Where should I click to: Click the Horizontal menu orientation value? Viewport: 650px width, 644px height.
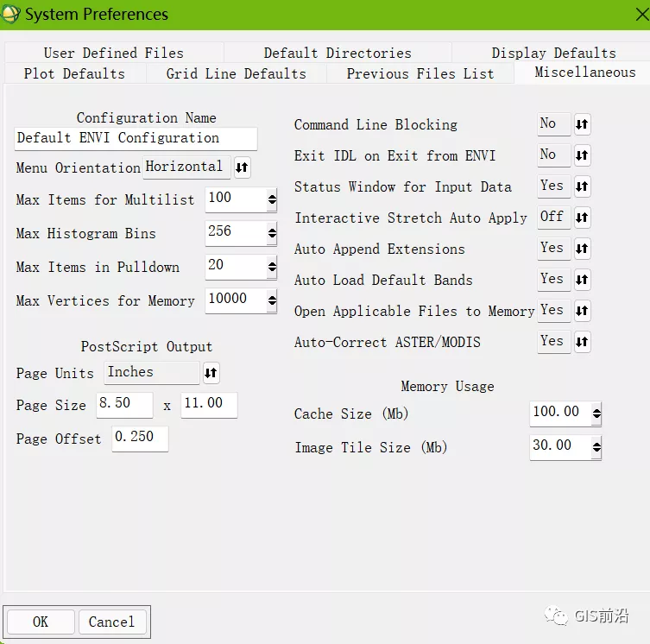coord(186,167)
